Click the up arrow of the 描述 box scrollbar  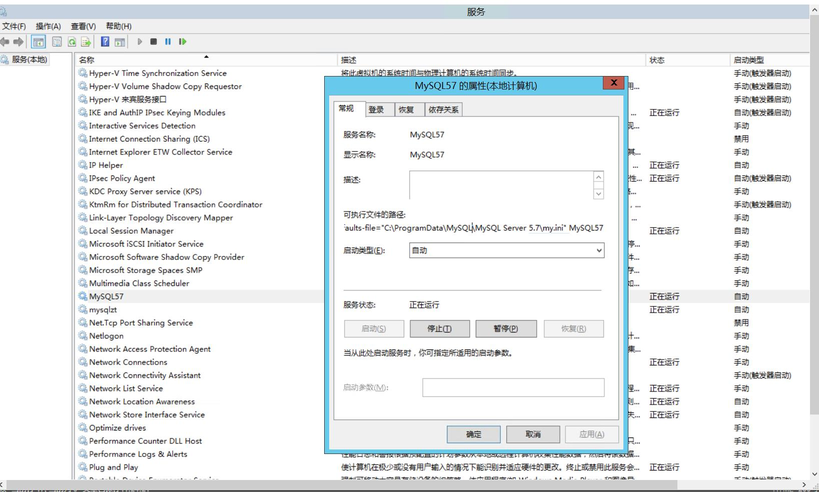point(599,177)
